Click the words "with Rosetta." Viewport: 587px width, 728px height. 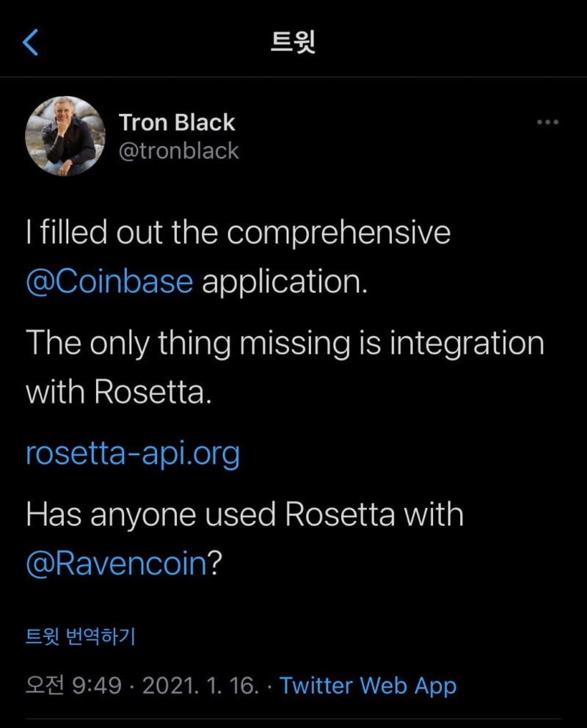click(119, 393)
